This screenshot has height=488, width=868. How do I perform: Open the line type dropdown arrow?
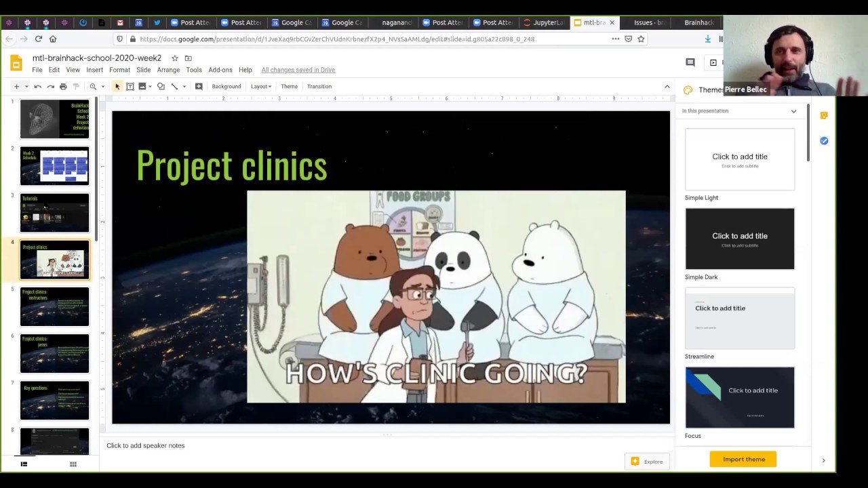[184, 87]
